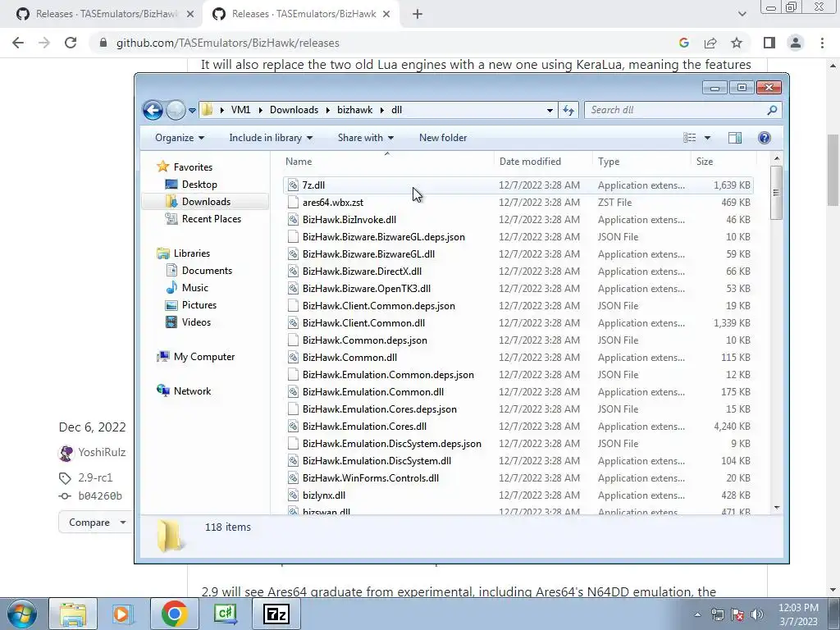Toggle the preview pane button
The image size is (840, 630).
735,138
